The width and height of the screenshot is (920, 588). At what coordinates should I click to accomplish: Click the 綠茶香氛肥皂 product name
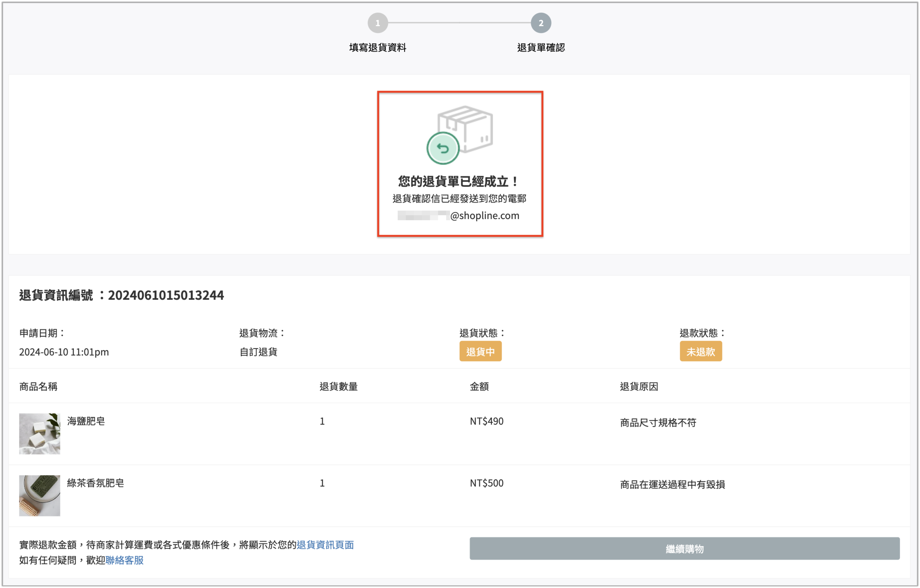(x=96, y=483)
